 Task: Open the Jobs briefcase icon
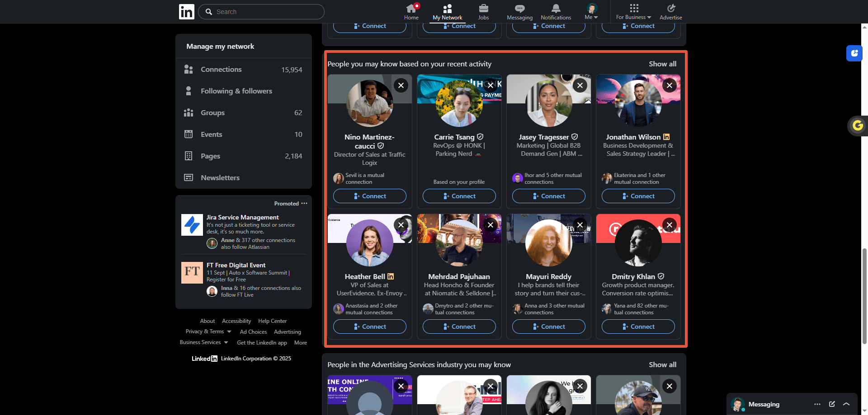pos(483,12)
